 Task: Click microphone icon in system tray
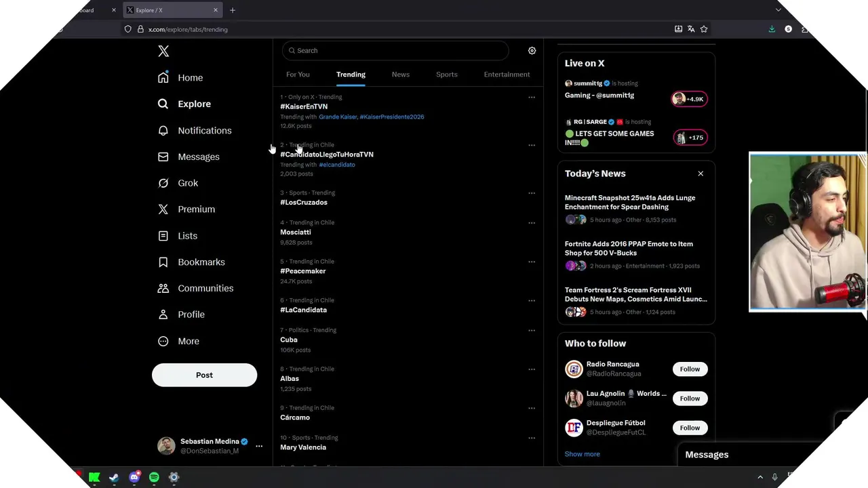coord(774,477)
